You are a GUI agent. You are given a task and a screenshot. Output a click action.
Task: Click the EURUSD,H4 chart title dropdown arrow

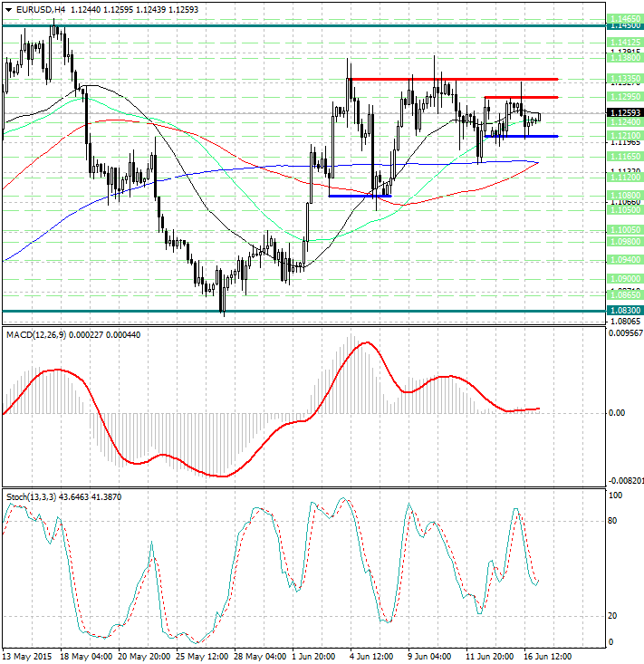[x=7, y=10]
